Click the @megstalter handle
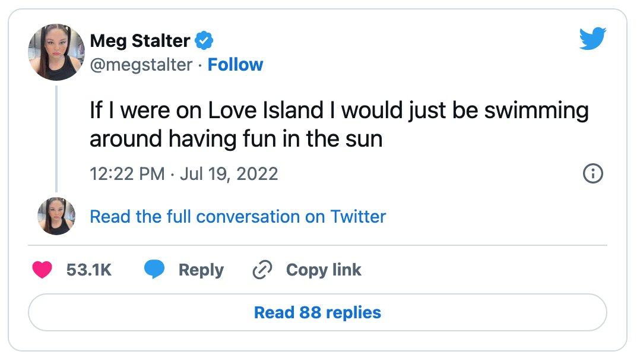The width and height of the screenshot is (640, 364). [141, 65]
